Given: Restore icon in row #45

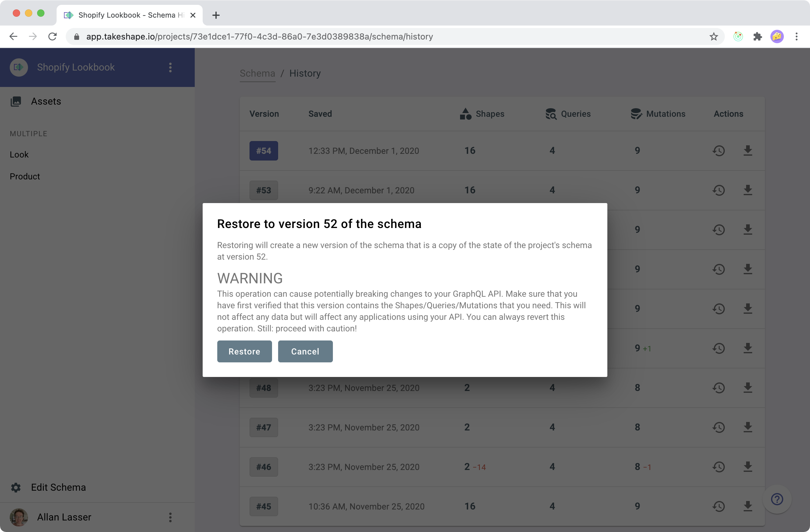Looking at the screenshot, I should (719, 506).
